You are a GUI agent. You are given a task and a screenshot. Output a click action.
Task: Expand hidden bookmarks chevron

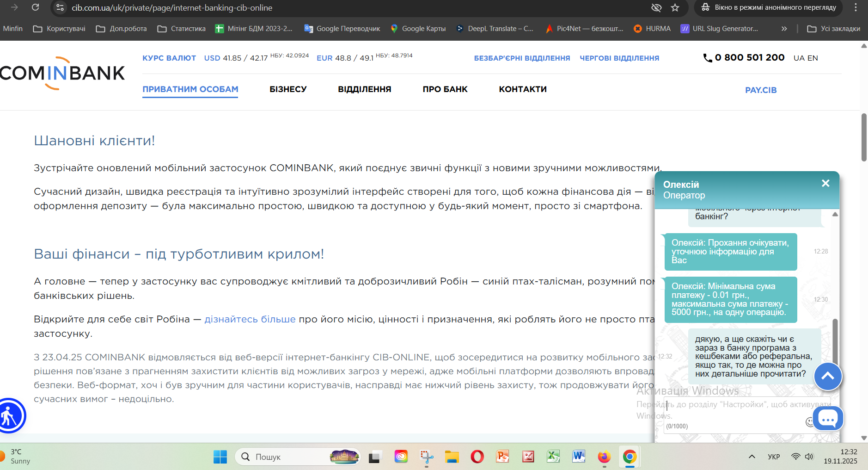[784, 29]
